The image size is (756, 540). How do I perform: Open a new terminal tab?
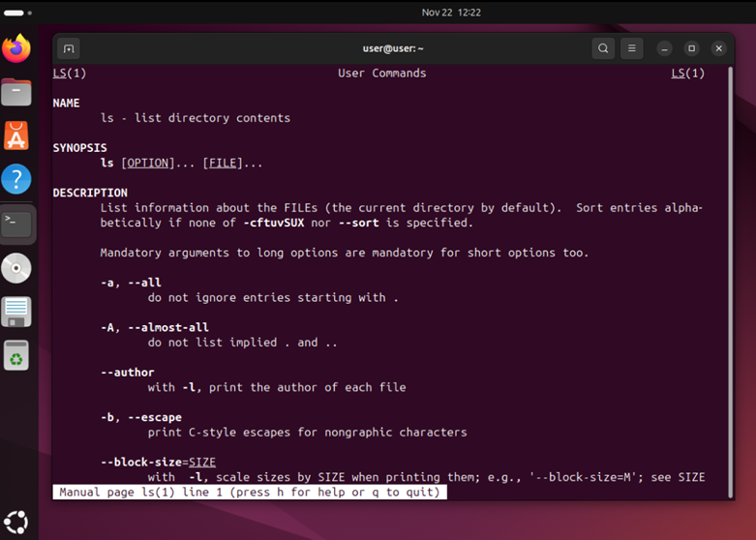click(x=68, y=48)
